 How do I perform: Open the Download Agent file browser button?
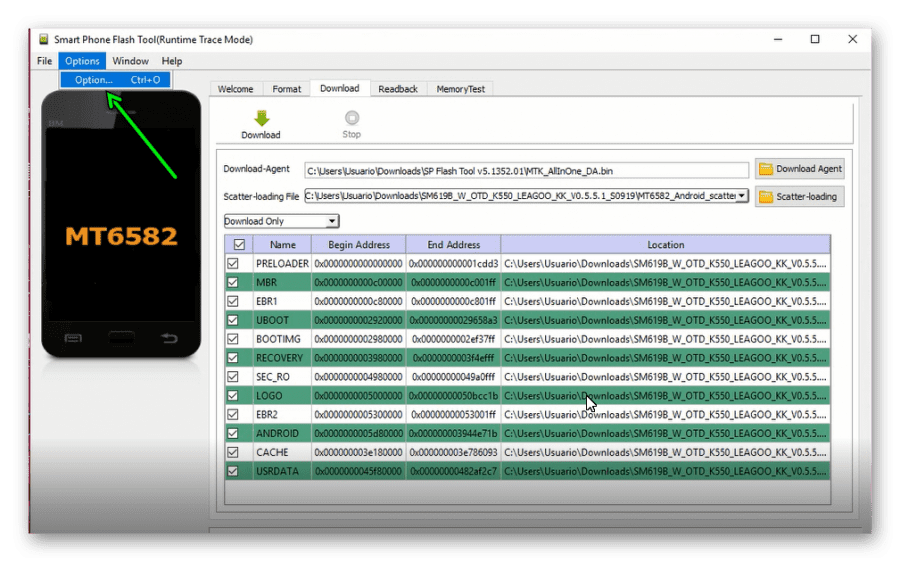(800, 169)
